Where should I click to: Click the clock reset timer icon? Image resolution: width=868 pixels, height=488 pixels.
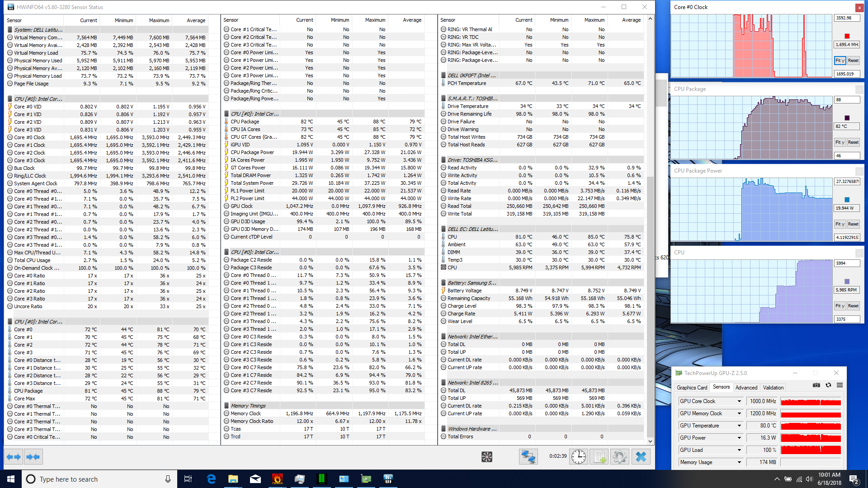578,457
